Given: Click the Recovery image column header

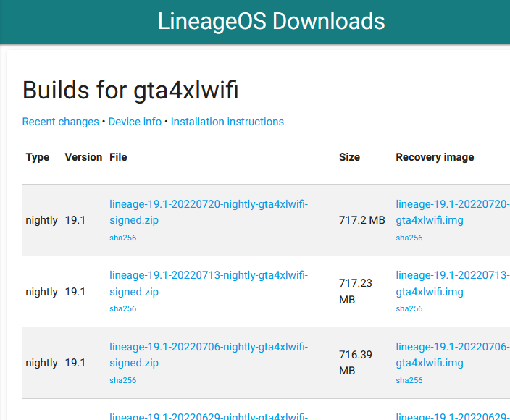Looking at the screenshot, I should (435, 157).
